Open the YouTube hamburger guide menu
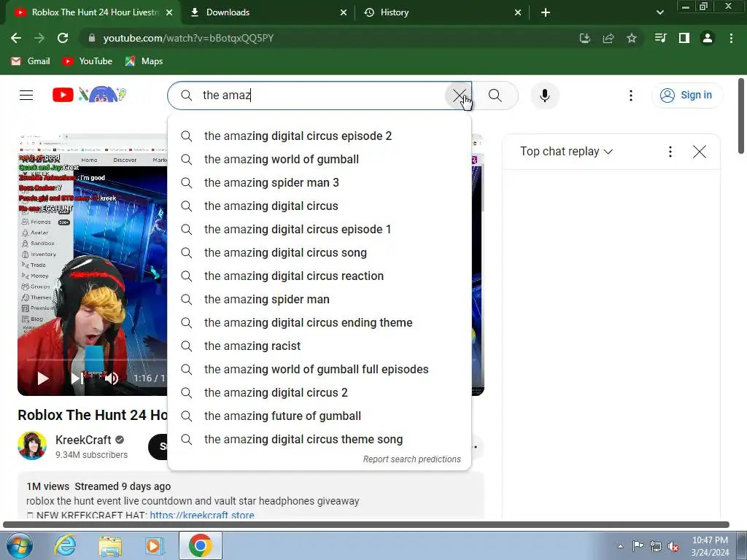Screen dimensions: 747x560 click(x=26, y=96)
